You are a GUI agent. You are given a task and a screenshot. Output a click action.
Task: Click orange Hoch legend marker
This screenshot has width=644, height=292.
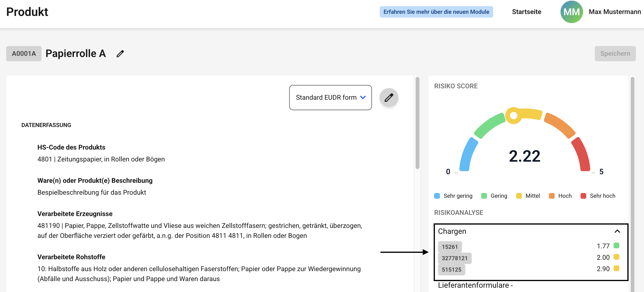click(552, 196)
